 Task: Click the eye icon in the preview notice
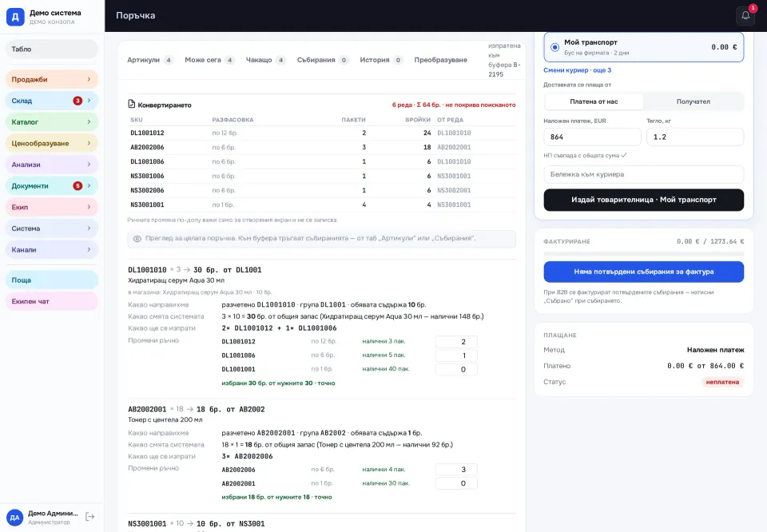point(137,239)
